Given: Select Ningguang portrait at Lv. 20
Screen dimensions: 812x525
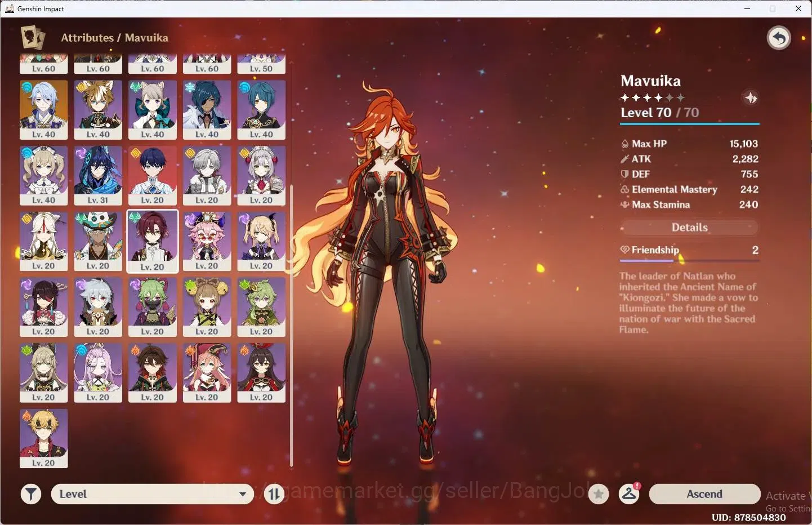Looking at the screenshot, I should coord(44,241).
